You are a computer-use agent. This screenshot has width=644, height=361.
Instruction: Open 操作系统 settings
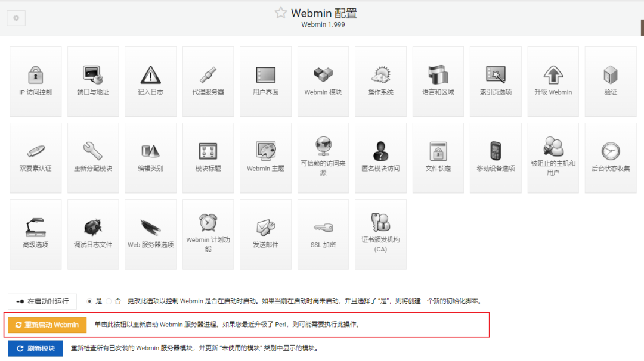pos(380,82)
